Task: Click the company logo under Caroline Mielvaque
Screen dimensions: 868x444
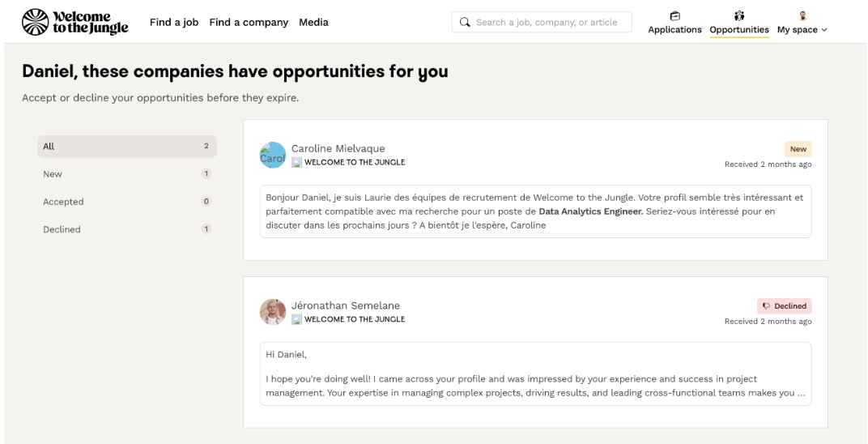Action: coord(296,162)
